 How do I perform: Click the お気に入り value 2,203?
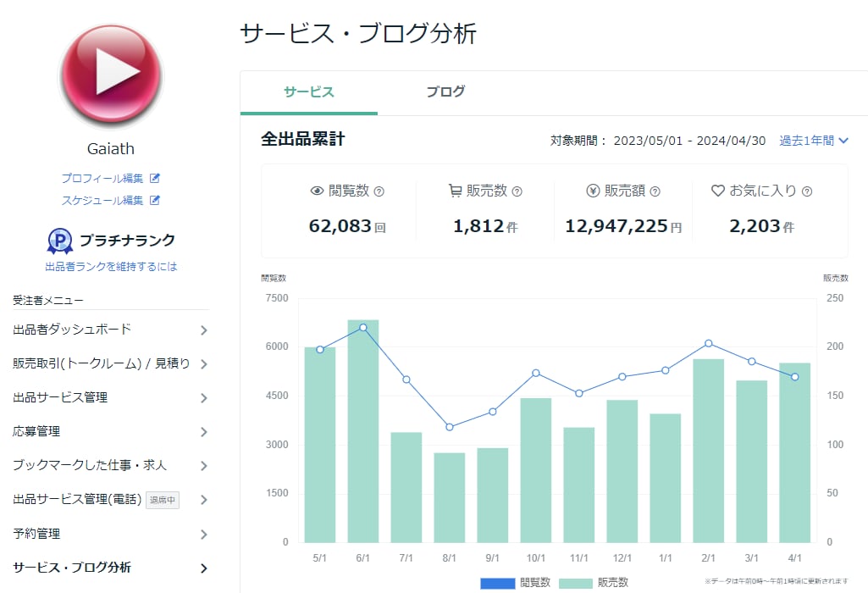(x=755, y=226)
